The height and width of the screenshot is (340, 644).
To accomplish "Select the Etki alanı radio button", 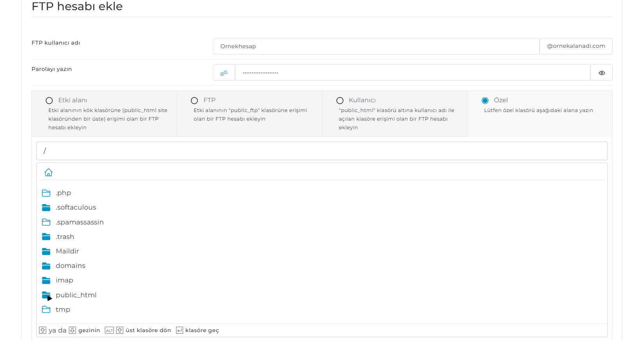I will point(49,101).
